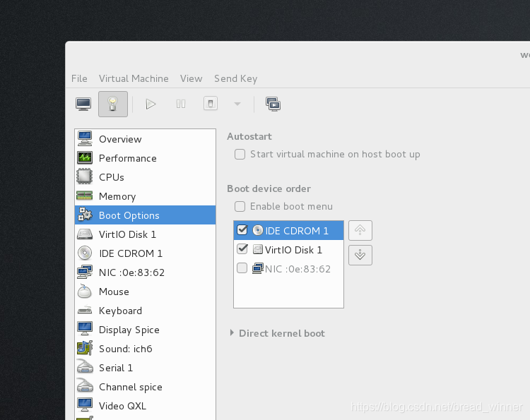530x420 pixels.
Task: Click Sound: ich6 label in hardware list
Action: tap(125, 349)
